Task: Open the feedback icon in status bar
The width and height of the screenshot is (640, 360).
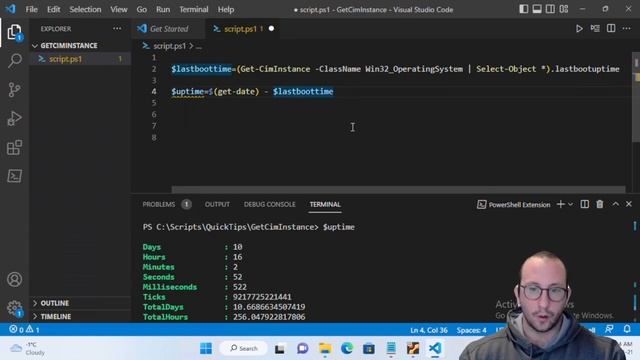Action: point(609,329)
